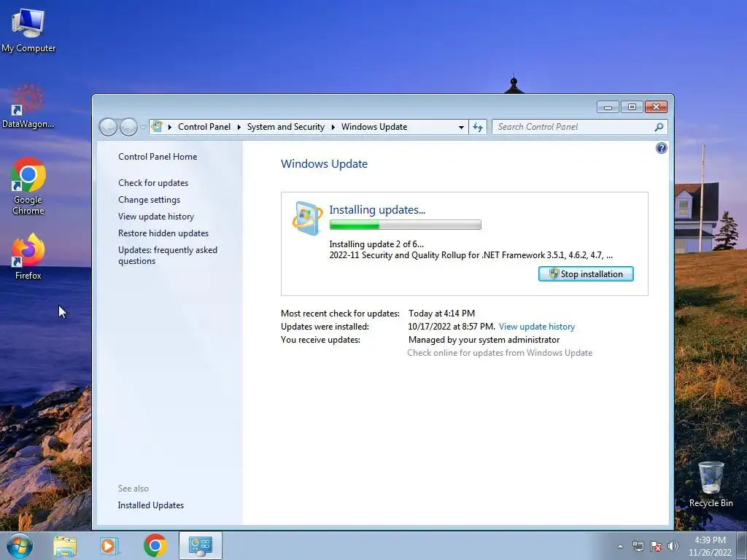
Task: Open clock showing 4:39 PM
Action: pyautogui.click(x=710, y=546)
